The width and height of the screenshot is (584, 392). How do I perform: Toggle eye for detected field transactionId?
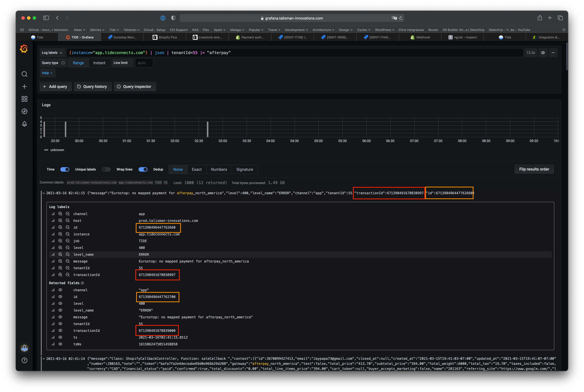click(60, 330)
